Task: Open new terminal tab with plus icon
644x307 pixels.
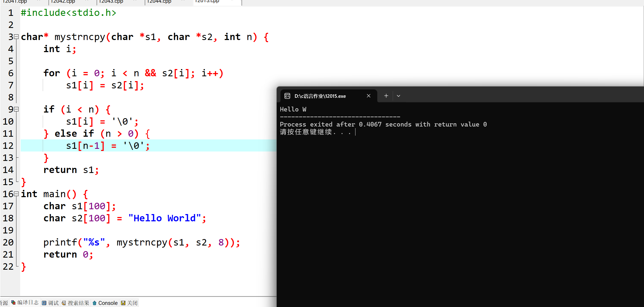Action: [x=386, y=96]
